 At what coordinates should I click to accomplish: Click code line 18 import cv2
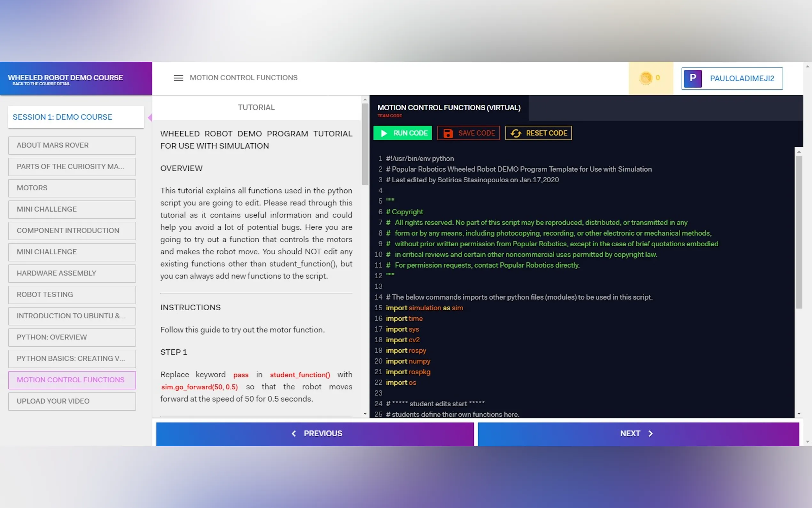click(x=403, y=340)
